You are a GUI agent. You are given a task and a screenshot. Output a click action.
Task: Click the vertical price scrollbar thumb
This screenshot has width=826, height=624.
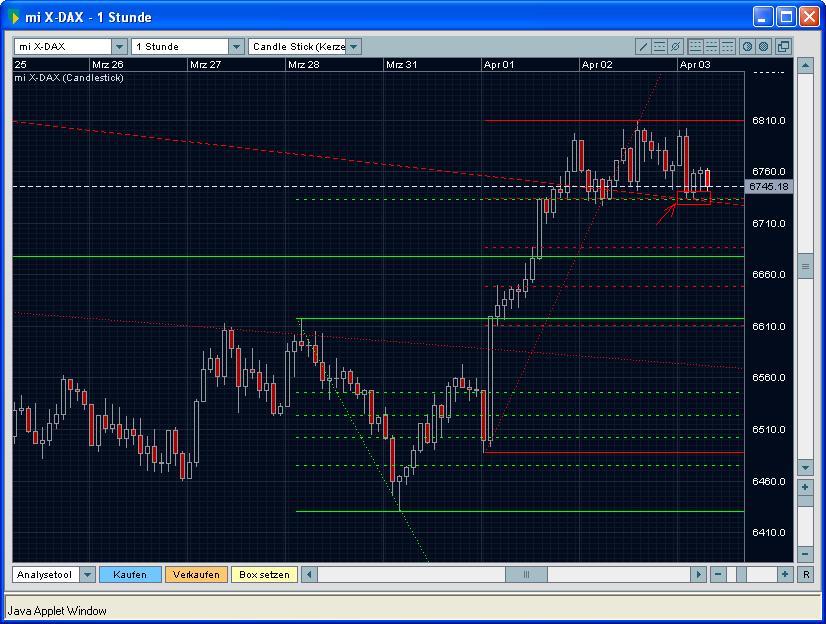coord(805,267)
